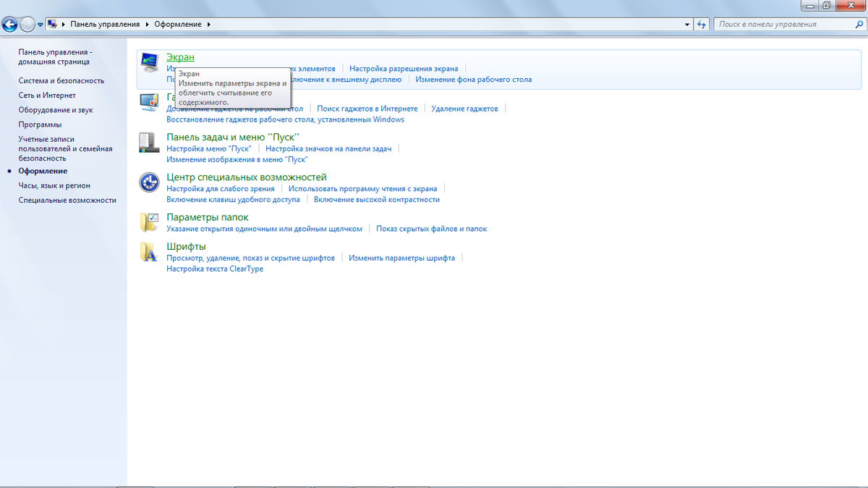Go to 'Панель управления - домашняя страница' in sidebar
Image resolution: width=868 pixels, height=488 pixels.
coord(55,57)
